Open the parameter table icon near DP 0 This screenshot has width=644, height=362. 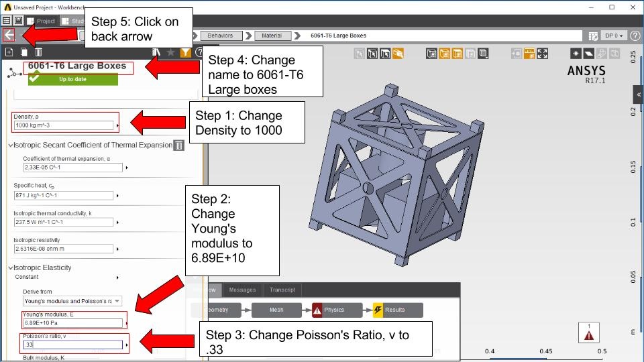click(593, 36)
